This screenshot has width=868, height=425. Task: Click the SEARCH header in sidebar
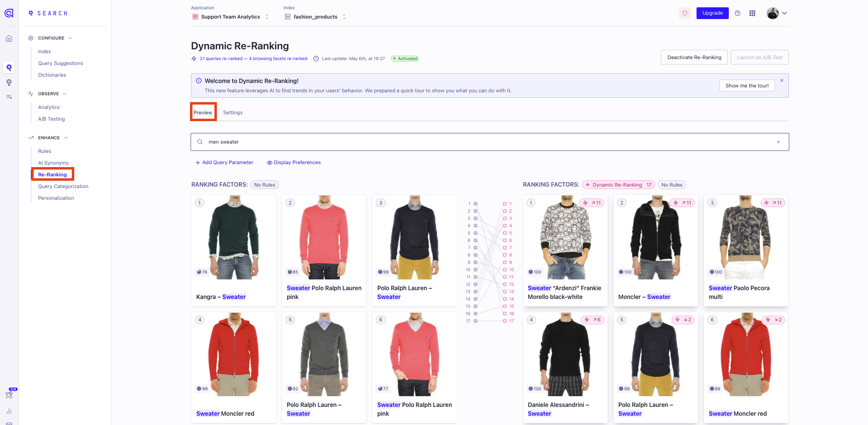48,13
